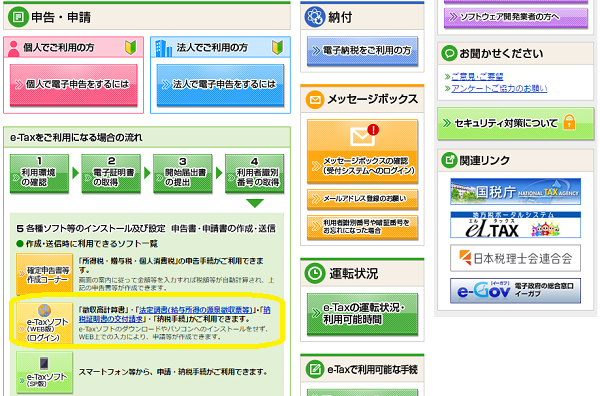
Task: Click the envelope with alert badge icon
Action: point(364,135)
